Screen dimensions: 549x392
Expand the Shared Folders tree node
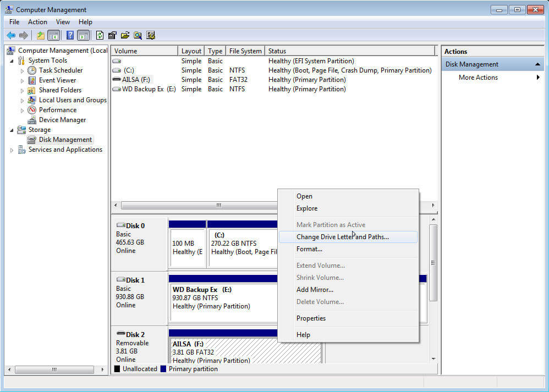coord(22,90)
